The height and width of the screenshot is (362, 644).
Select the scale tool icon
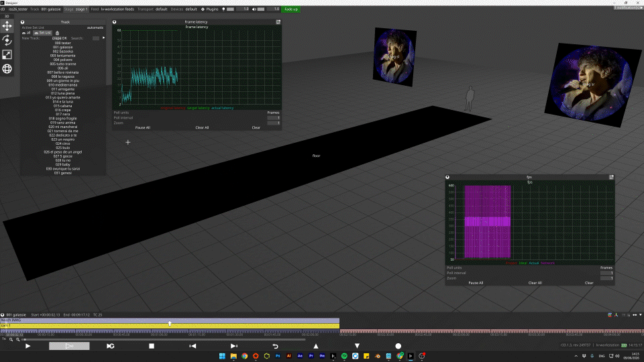click(x=7, y=54)
